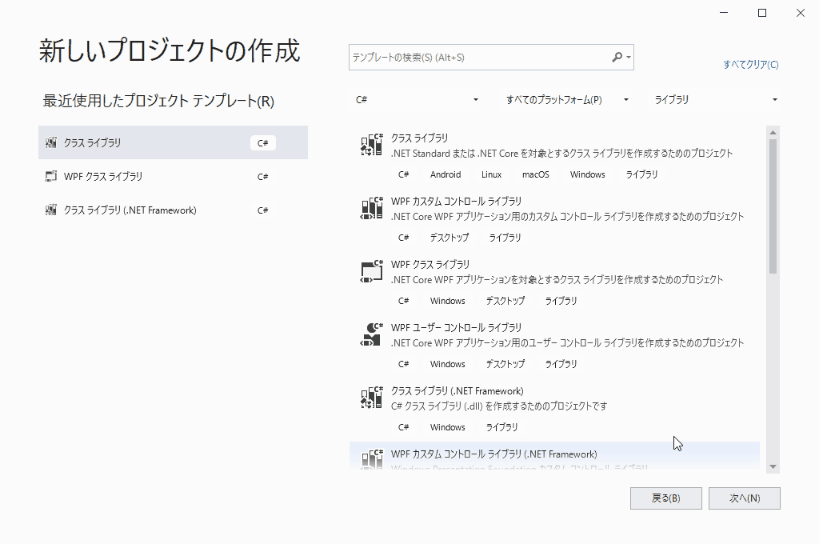Screen dimensions: 819x544
Task: Click recent WPF クラス ライブラリ item icon
Action: point(51,176)
